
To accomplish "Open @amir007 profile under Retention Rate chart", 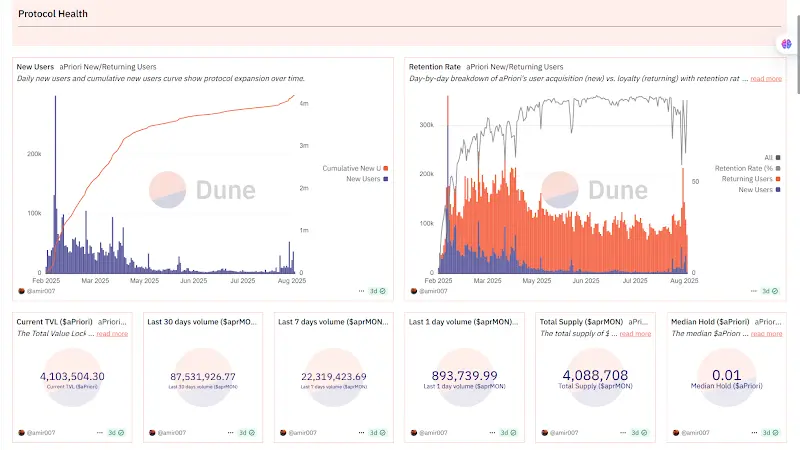I will pyautogui.click(x=433, y=291).
